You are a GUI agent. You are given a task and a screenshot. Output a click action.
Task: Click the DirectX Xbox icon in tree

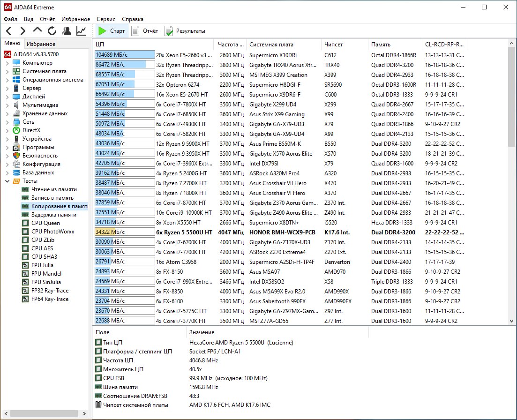pos(16,130)
